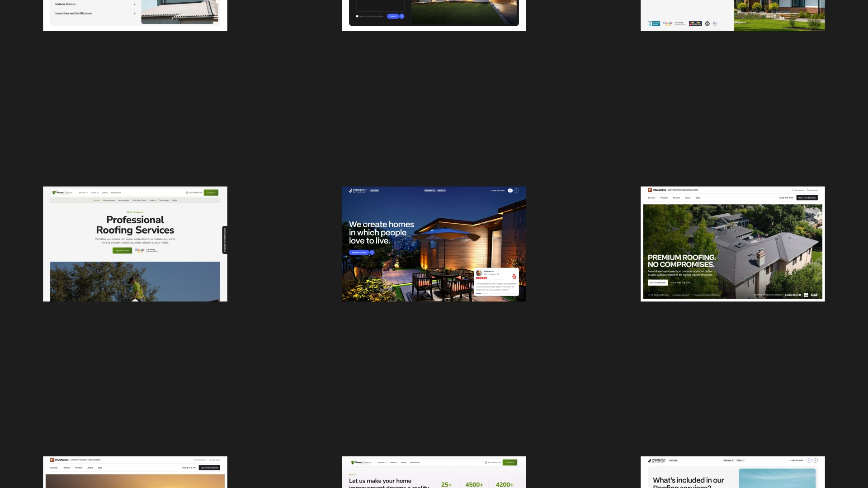The image size is (868, 488).
Task: Click blue Request a Quote button on Prosper page
Action: coord(359,253)
